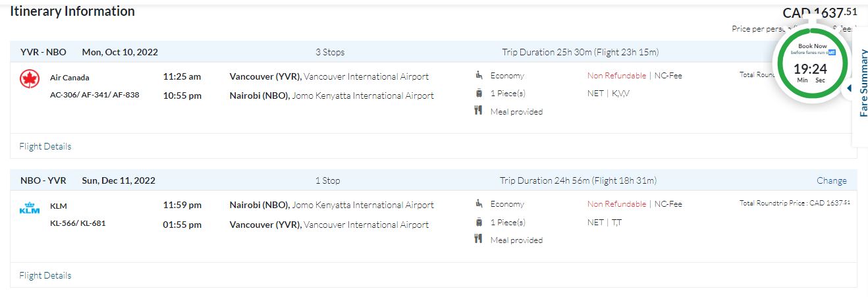
Task: Click the meal icon on the KLM return flight
Action: 479,240
